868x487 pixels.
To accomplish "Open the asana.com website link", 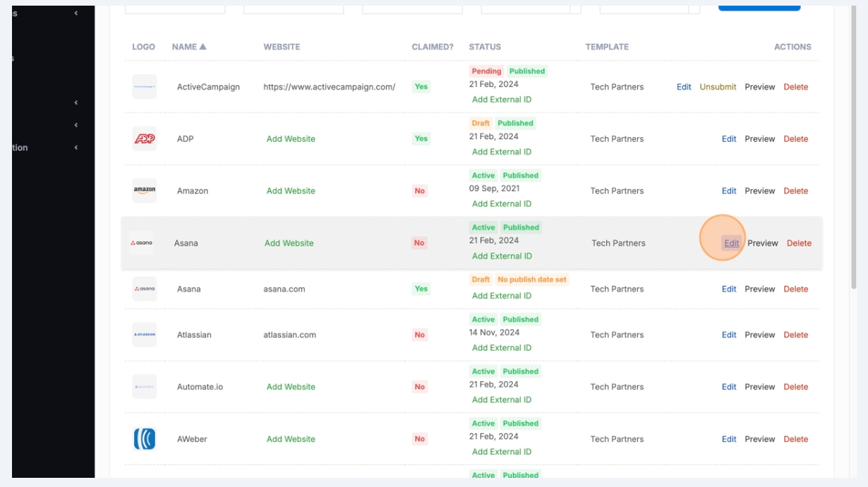I will point(284,289).
